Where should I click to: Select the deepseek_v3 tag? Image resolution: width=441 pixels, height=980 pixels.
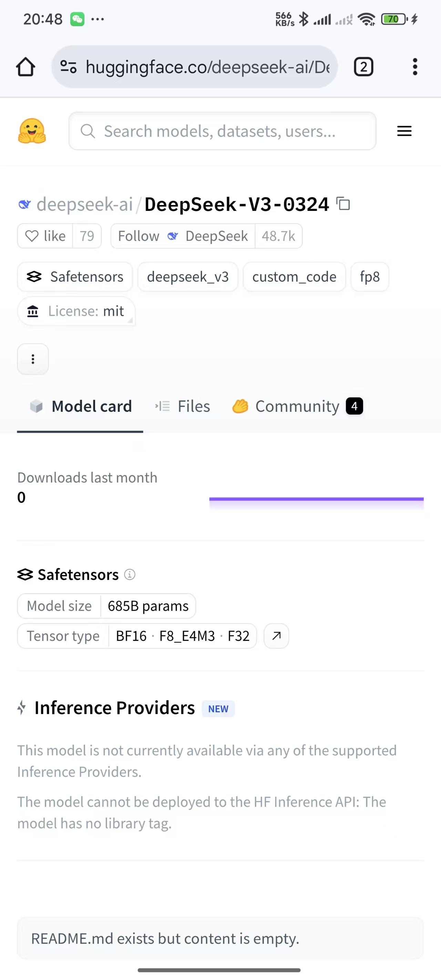click(x=187, y=277)
